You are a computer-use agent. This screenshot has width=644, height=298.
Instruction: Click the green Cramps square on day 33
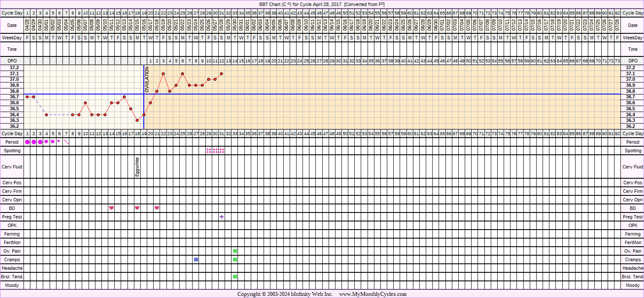click(235, 260)
